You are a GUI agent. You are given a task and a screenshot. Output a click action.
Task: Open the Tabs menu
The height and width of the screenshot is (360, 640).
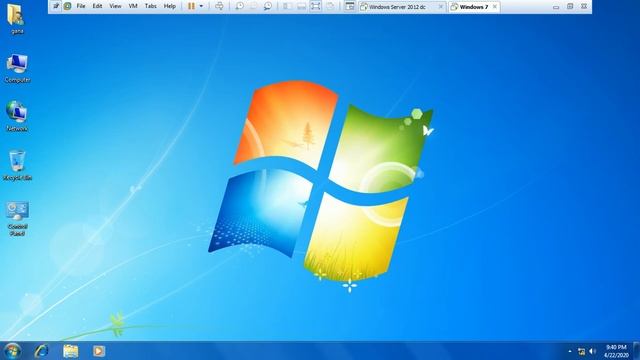[151, 6]
